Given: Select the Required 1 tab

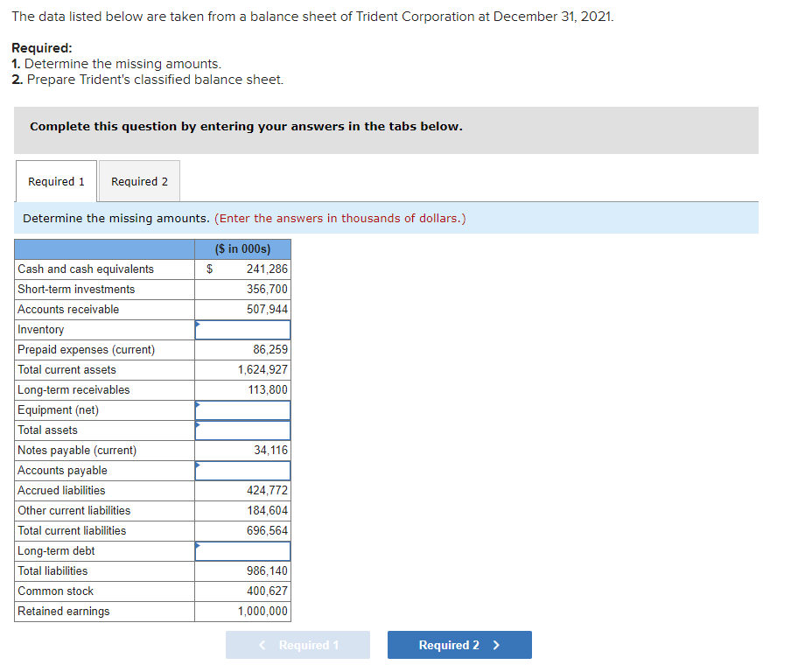Looking at the screenshot, I should click(x=55, y=181).
